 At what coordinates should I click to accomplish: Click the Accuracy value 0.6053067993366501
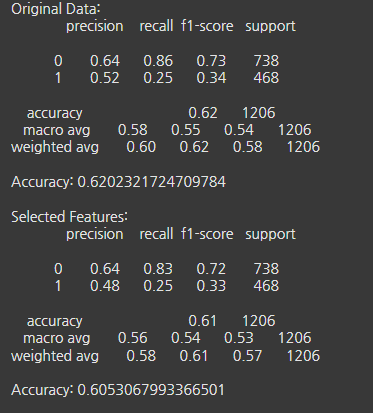[x=151, y=390]
